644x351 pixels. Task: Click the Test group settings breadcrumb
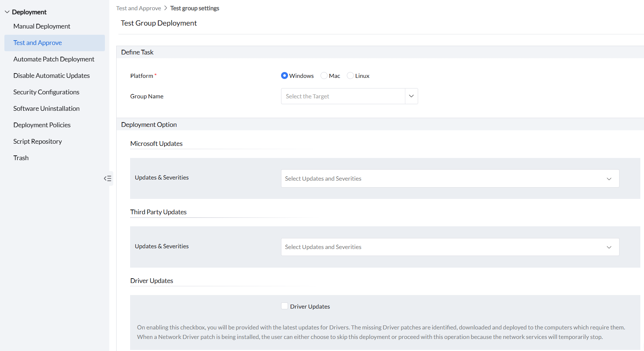pos(194,8)
